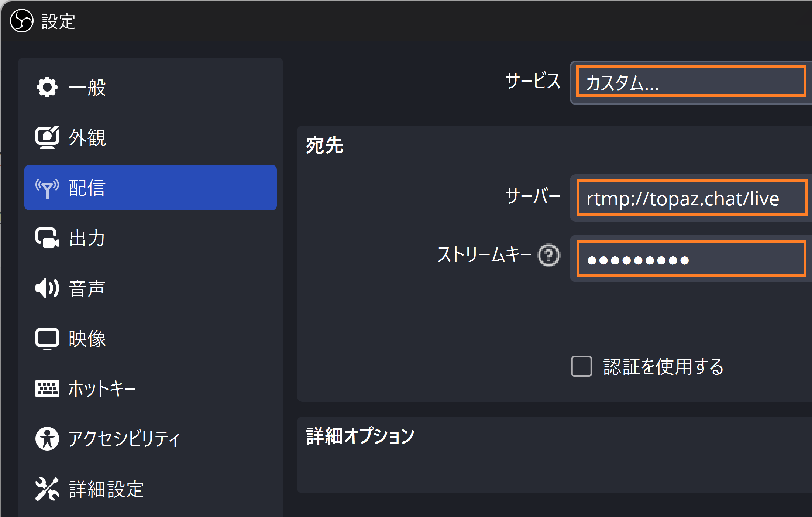Click the tools icon for 詳細設定

pos(47,489)
